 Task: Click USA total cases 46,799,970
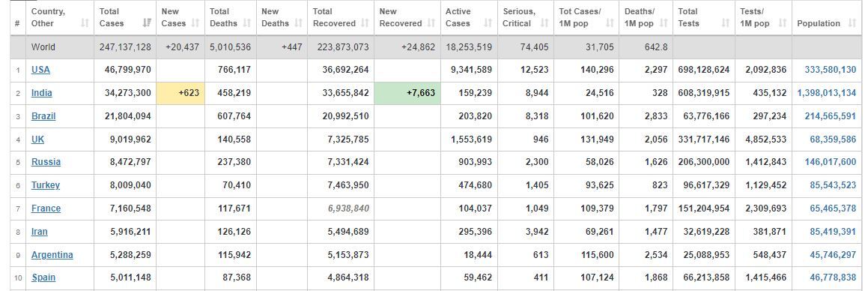coord(128,70)
